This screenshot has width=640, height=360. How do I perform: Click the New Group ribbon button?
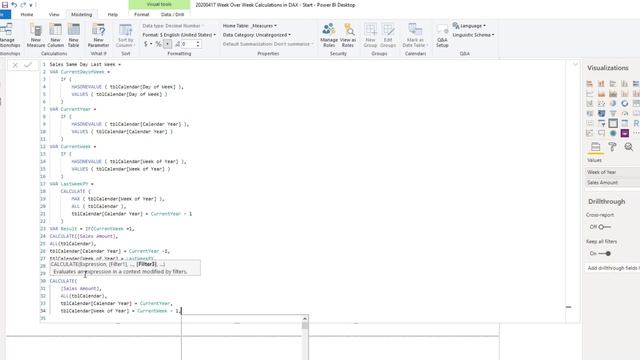point(371,35)
